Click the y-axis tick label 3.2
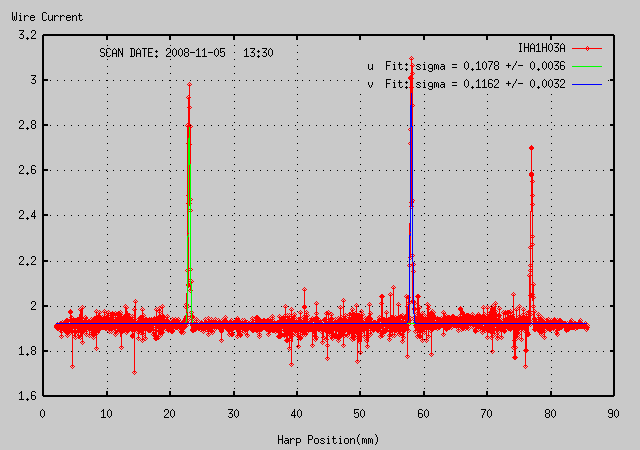 [x=27, y=35]
